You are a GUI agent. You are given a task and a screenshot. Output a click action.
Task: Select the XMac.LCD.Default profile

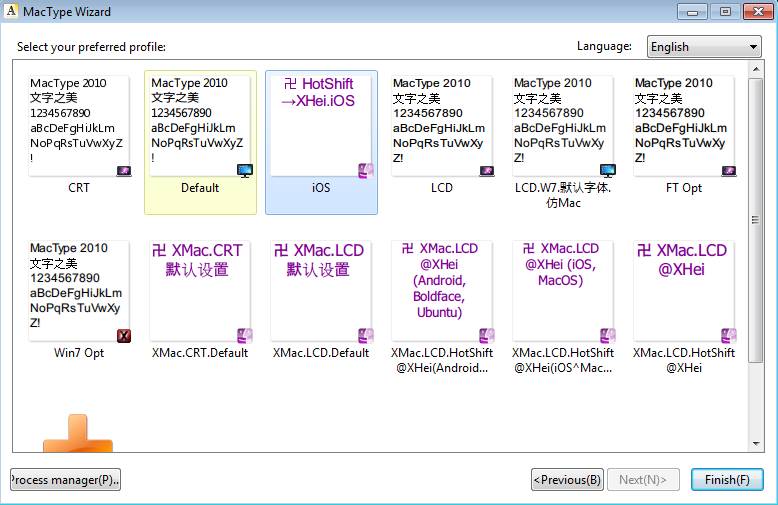(322, 291)
